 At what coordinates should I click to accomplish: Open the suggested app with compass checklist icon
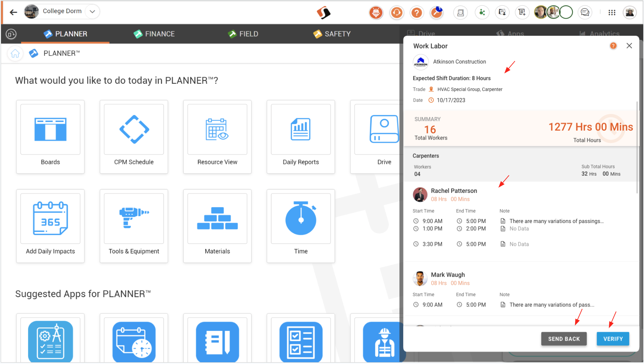[x=51, y=341]
